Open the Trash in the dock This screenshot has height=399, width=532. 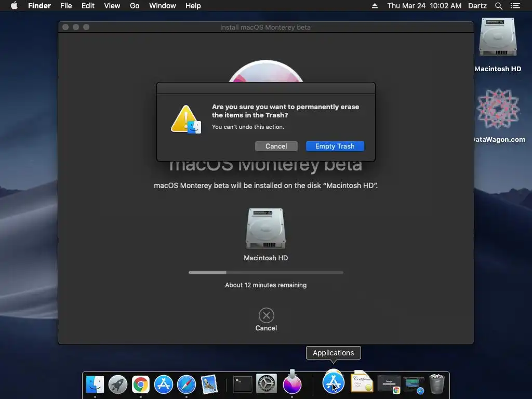(436, 384)
